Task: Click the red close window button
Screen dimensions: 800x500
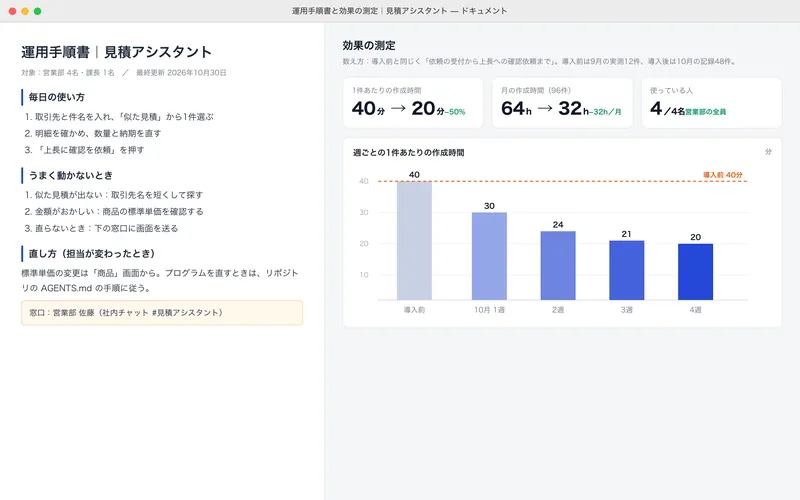Action: pos(12,11)
